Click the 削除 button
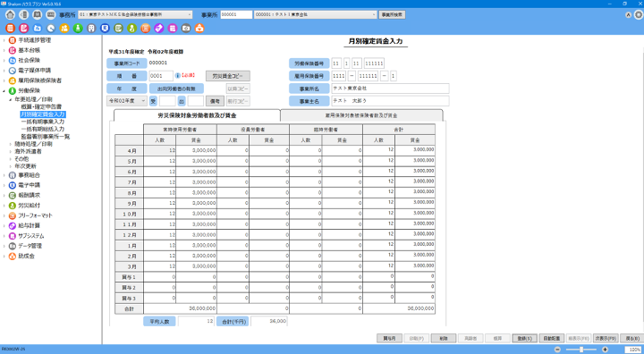The image size is (644, 354). pos(443,338)
